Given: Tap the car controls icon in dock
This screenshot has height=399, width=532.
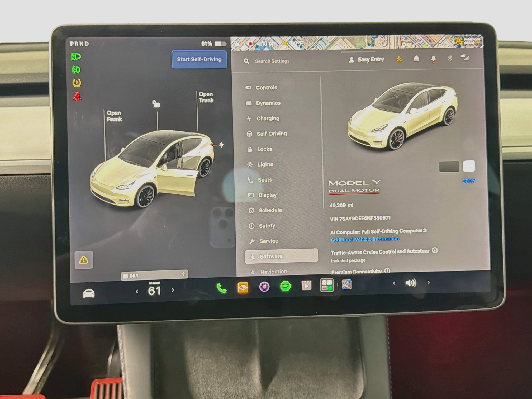Looking at the screenshot, I should (x=89, y=293).
